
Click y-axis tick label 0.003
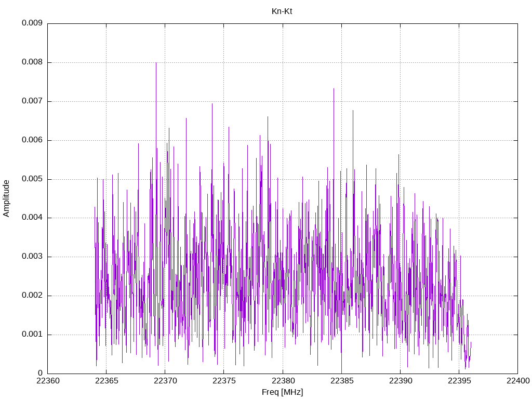pyautogui.click(x=32, y=257)
